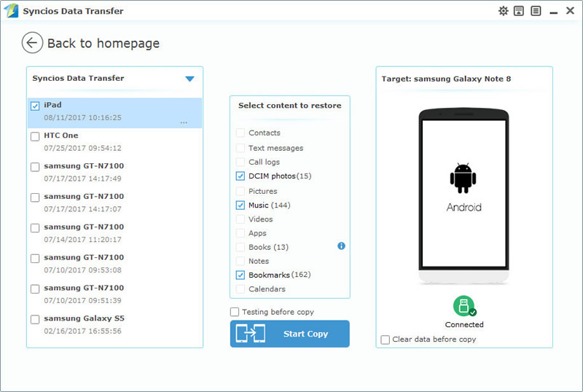Check the Calendars checkbox

pos(240,289)
